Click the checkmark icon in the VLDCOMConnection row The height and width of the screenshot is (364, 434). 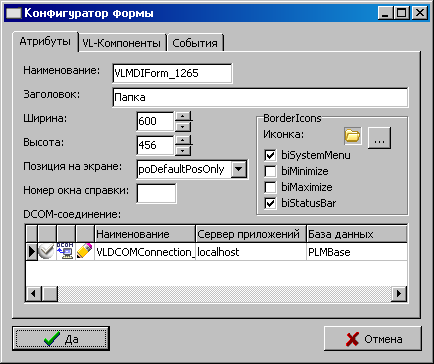pos(47,252)
